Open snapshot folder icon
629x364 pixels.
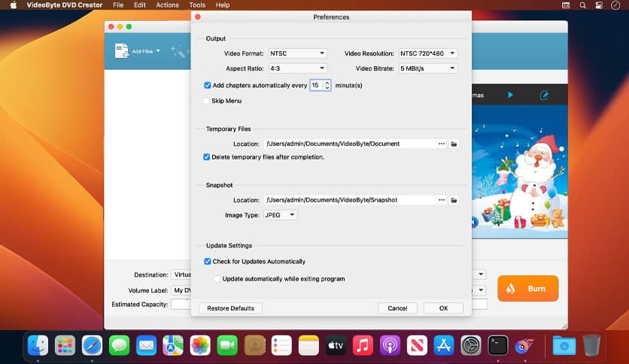coord(454,200)
